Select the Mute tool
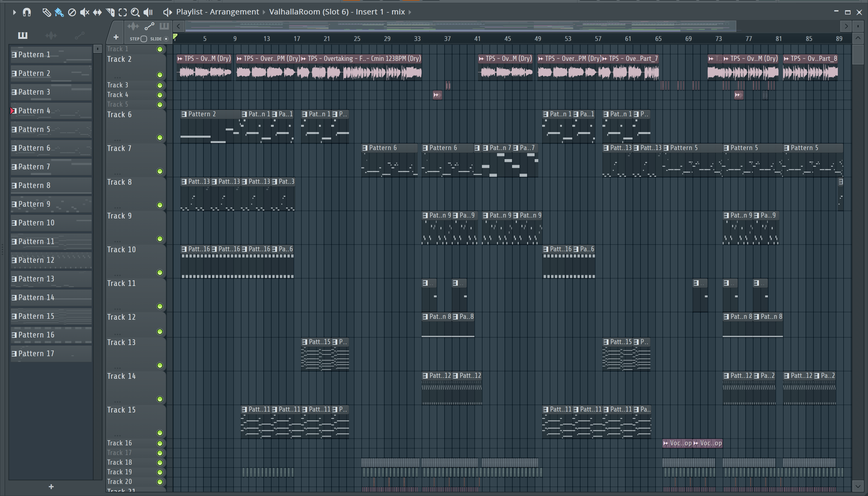Screen dimensions: 868x496 point(84,12)
